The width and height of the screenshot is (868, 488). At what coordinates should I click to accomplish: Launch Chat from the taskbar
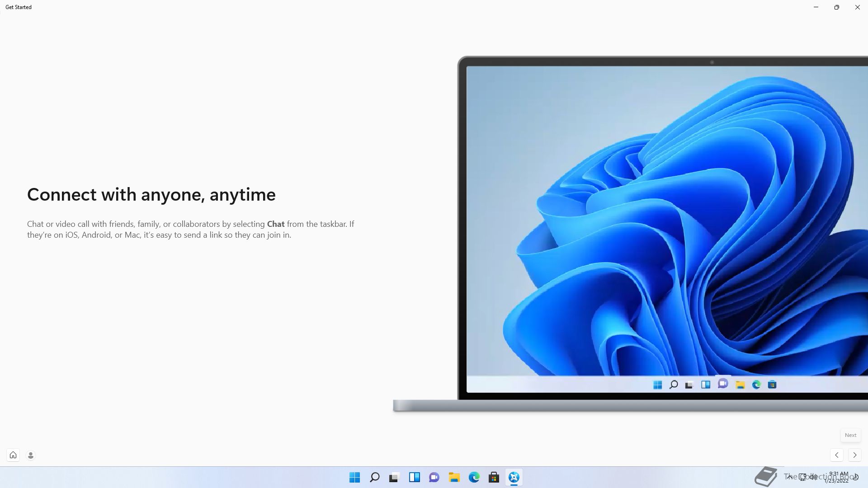point(434,477)
